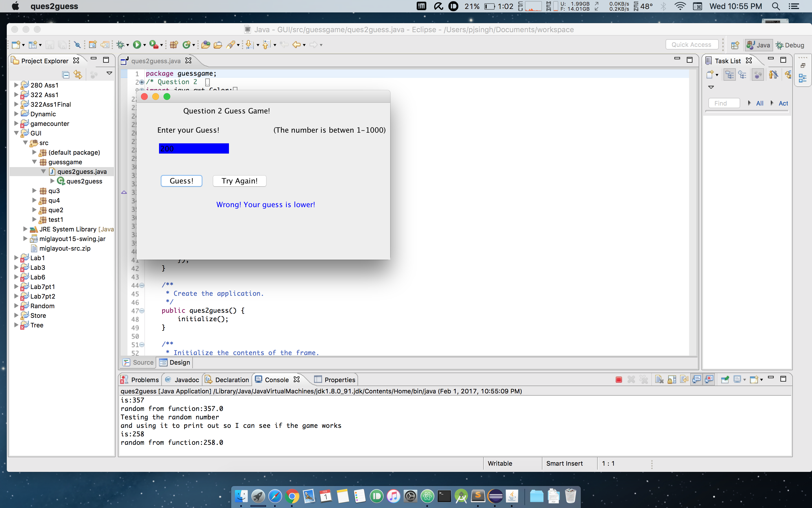Click the Guess! button

click(182, 181)
